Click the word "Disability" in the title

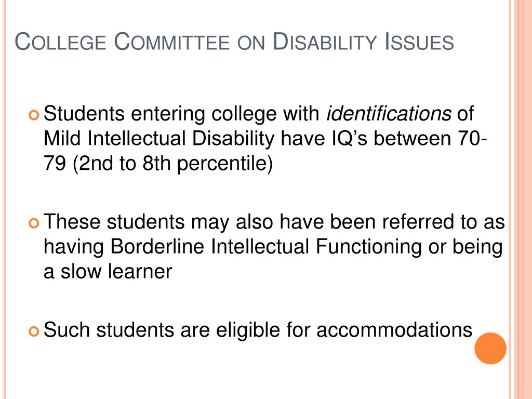coord(325,42)
